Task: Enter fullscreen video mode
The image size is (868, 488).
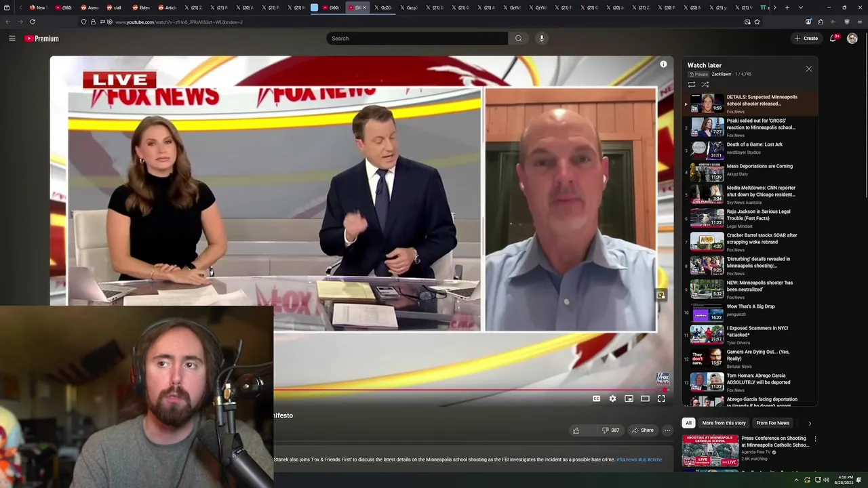Action: coord(661,399)
